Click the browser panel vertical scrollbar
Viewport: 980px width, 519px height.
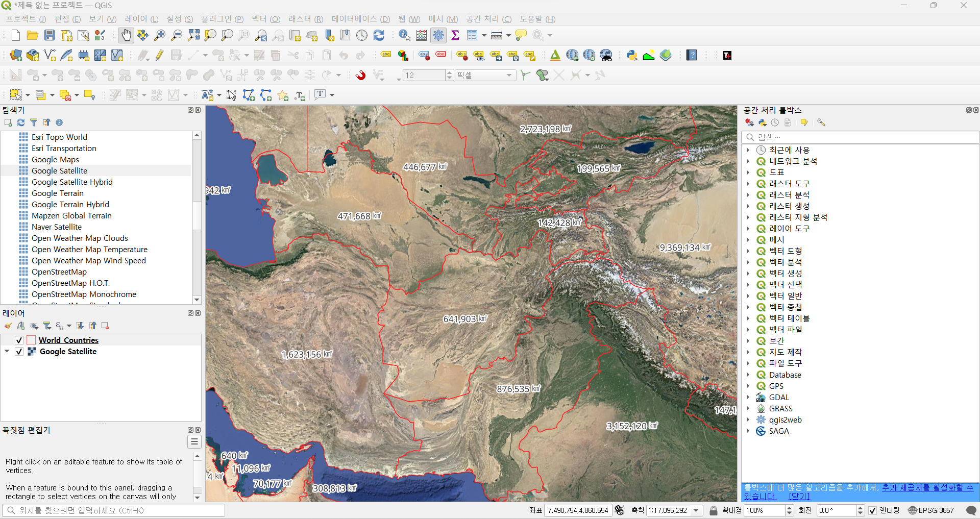coord(197,217)
